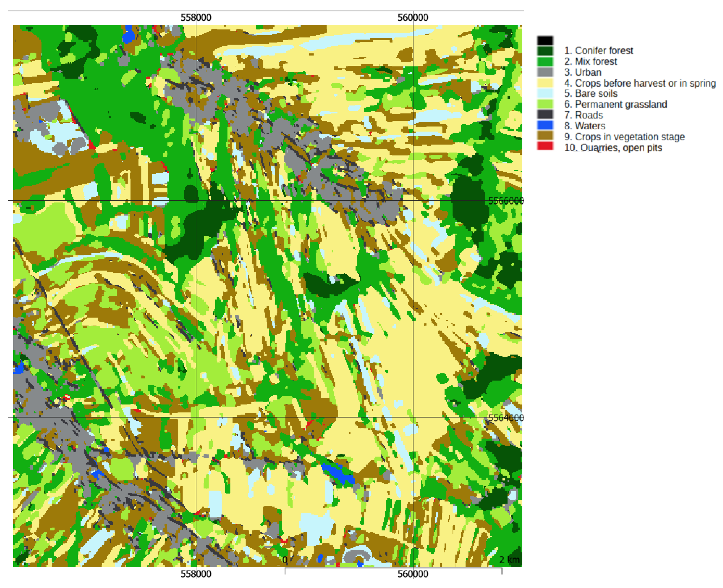Image resolution: width=723 pixels, height=588 pixels.
Task: Click the 5566000 northing axis label
Action: (x=506, y=201)
